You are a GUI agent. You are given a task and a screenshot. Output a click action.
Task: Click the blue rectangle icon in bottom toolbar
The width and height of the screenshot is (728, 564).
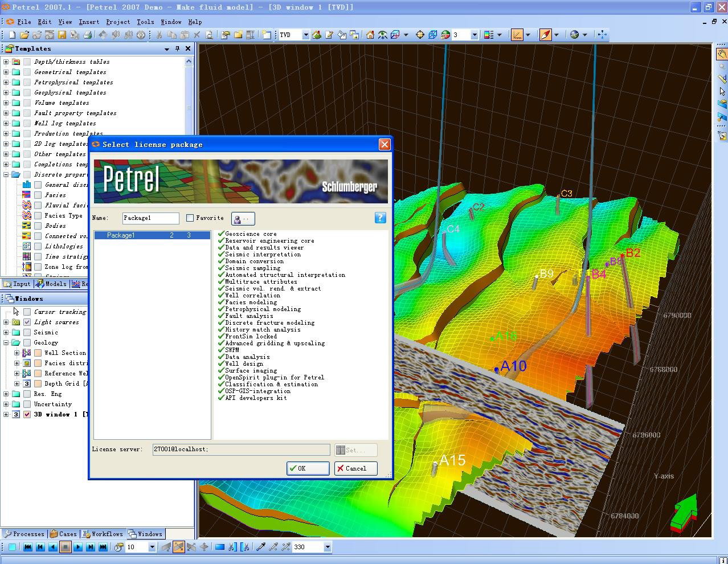tap(219, 547)
